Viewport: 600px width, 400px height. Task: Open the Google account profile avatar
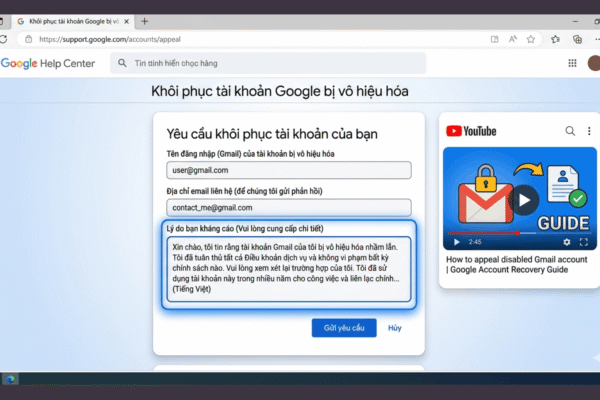click(x=594, y=63)
